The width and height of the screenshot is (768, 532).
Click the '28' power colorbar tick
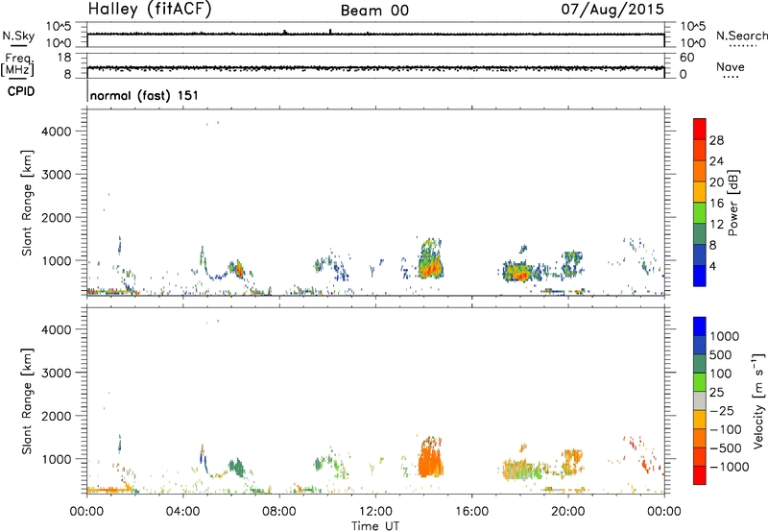tap(716, 140)
